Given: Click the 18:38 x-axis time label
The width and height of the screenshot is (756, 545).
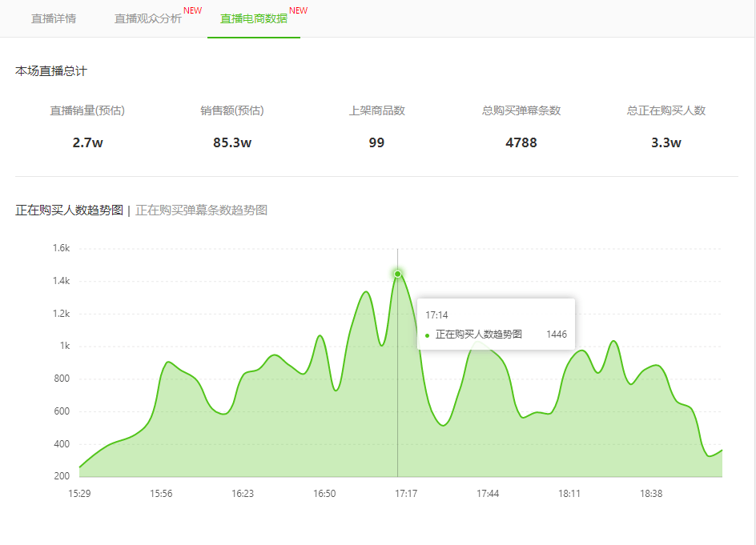Looking at the screenshot, I should [x=651, y=494].
